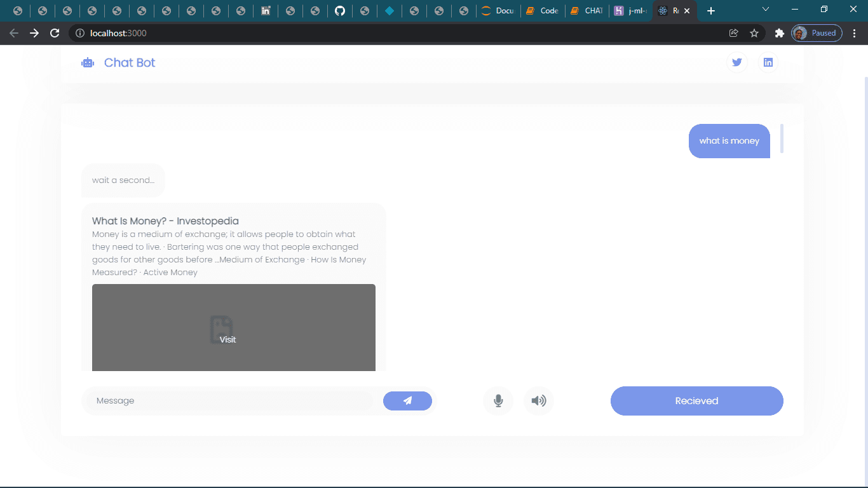Toggle the speaker sound icon
Viewport: 868px width, 488px height.
[x=539, y=401]
